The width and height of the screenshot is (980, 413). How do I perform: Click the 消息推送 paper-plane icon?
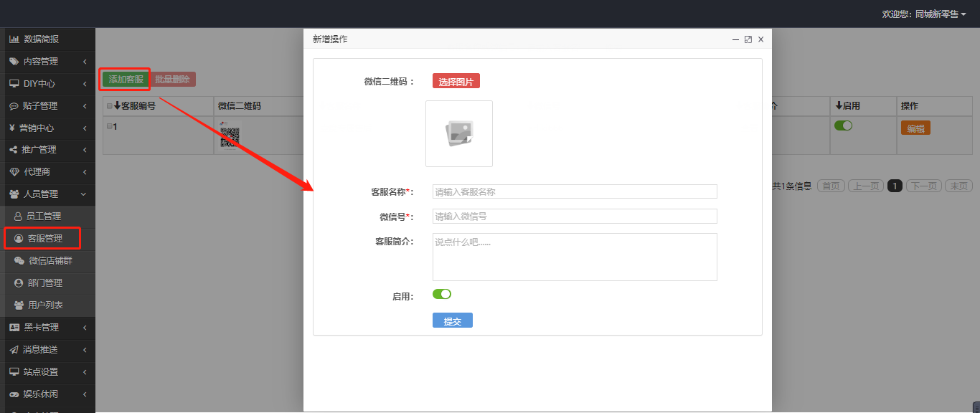[14, 350]
